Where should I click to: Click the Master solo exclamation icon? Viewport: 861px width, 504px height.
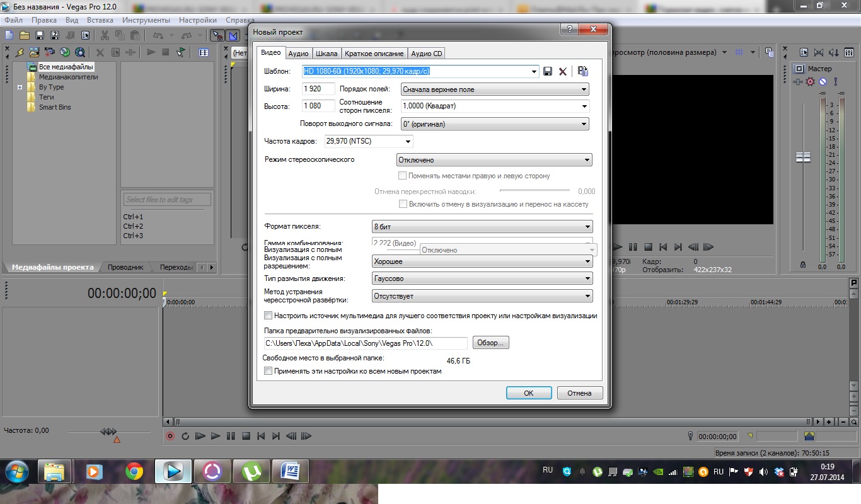coord(835,82)
